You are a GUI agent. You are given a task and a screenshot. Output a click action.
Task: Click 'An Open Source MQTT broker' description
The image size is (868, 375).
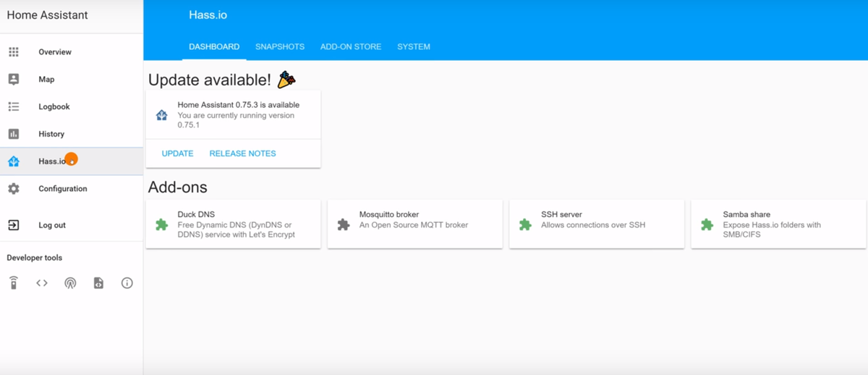point(414,225)
